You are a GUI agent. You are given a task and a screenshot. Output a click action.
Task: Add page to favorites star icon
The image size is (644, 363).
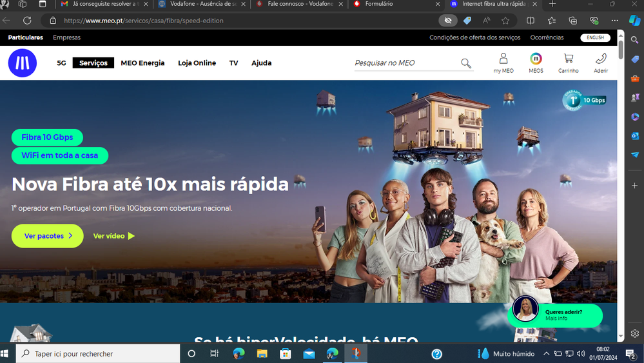[x=505, y=21]
